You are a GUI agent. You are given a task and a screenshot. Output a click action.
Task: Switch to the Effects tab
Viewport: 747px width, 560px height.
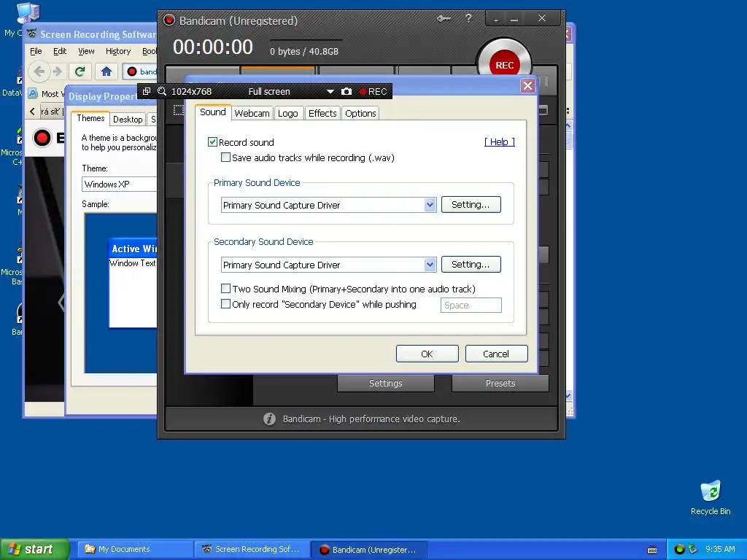[x=322, y=113]
